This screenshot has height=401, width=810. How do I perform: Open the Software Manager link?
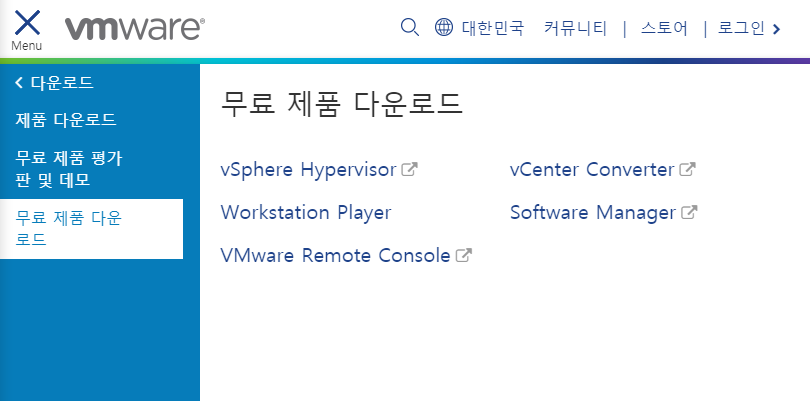point(593,212)
